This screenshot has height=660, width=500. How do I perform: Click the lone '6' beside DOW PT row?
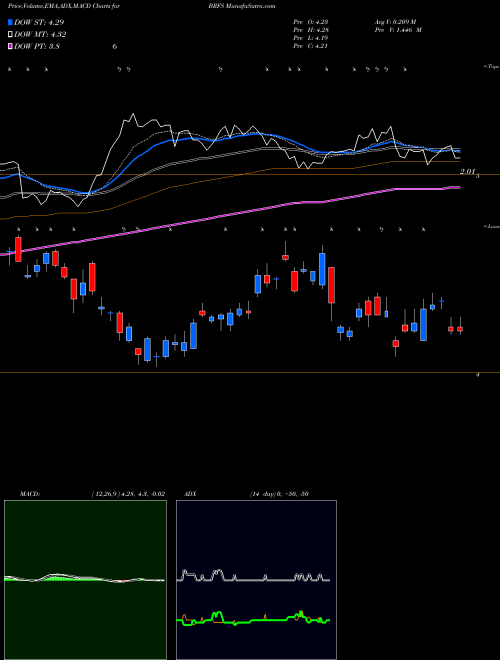pyautogui.click(x=114, y=46)
